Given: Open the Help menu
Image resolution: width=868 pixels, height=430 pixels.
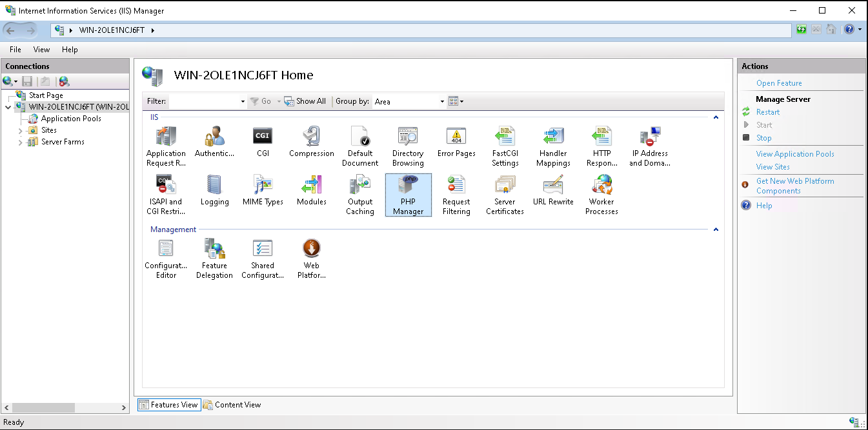Looking at the screenshot, I should [x=70, y=50].
